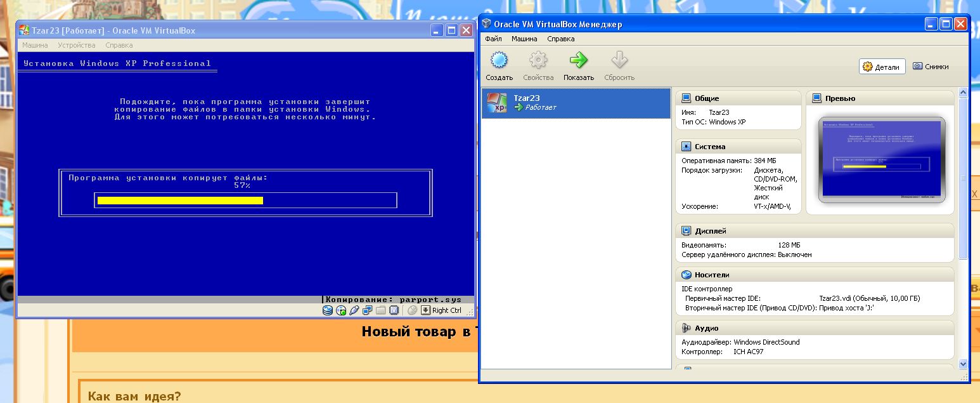
Task: Click the VirtualBox Менеджер title bar cube icon
Action: point(486,24)
